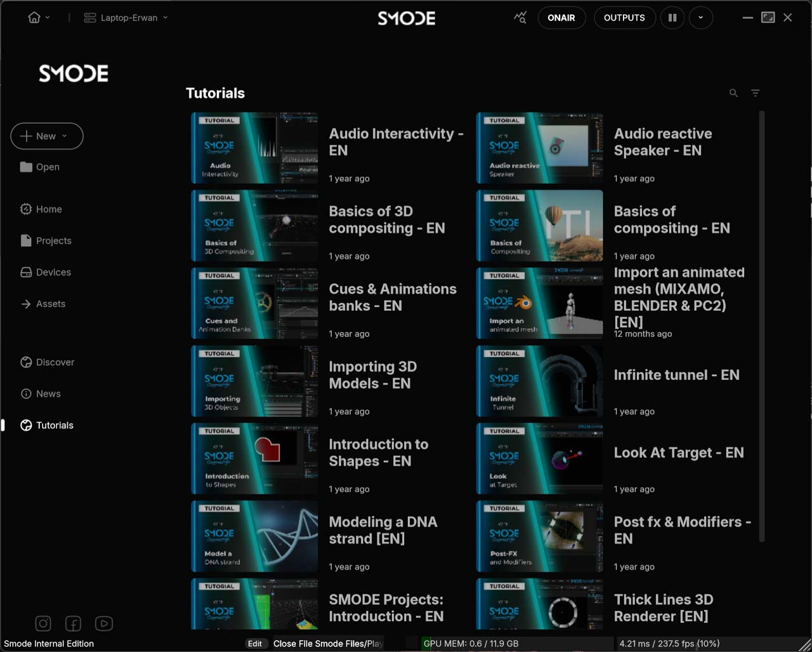The image size is (812, 652).
Task: Click the Edit button in status bar
Action: pos(255,644)
